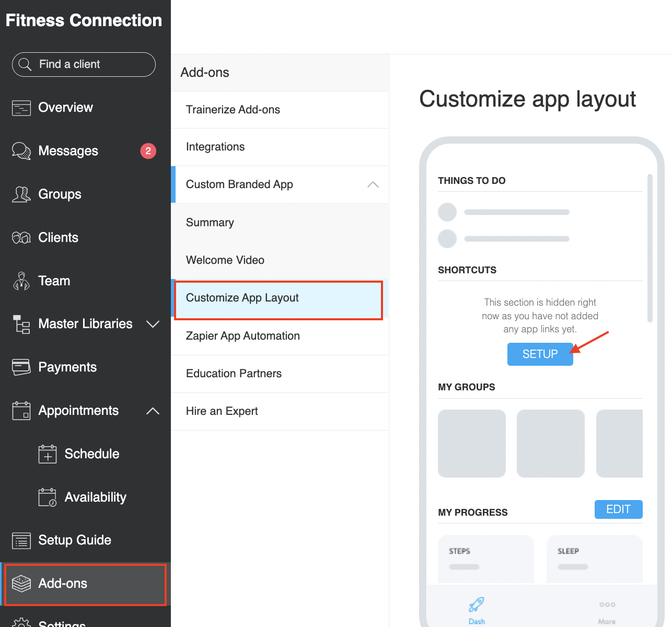Open the Summary sub-item

(x=280, y=223)
